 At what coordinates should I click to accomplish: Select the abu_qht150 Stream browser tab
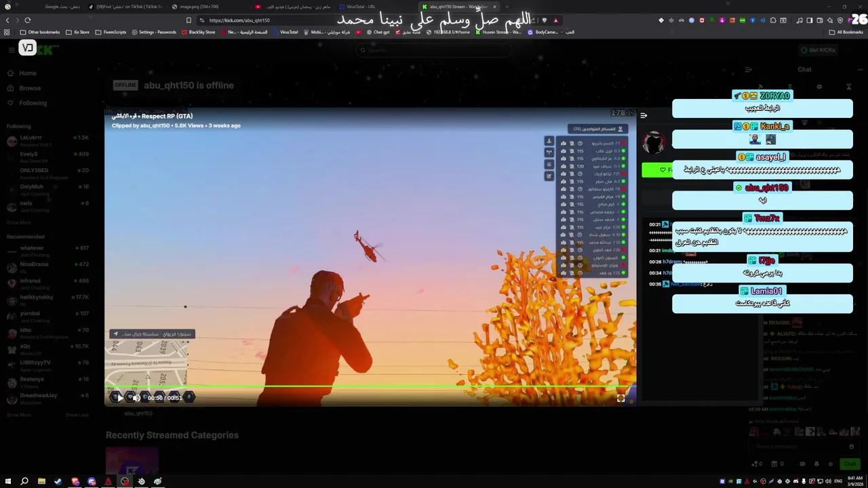(458, 7)
